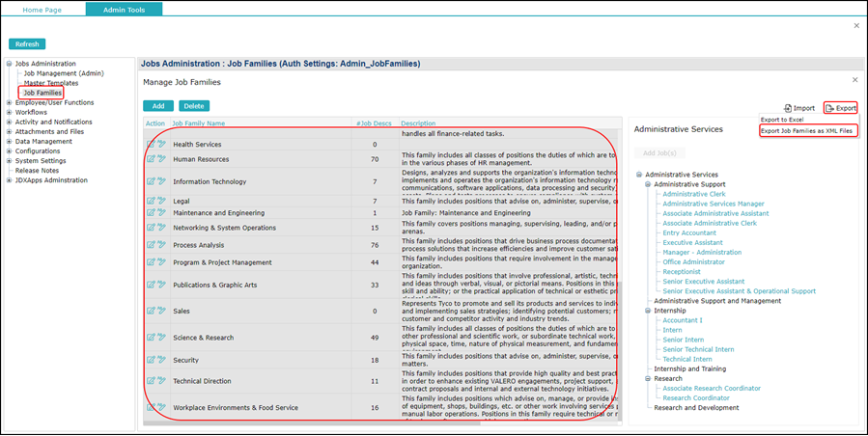Choose Export Job Families as XML Files
The height and width of the screenshot is (436, 868).
point(807,130)
